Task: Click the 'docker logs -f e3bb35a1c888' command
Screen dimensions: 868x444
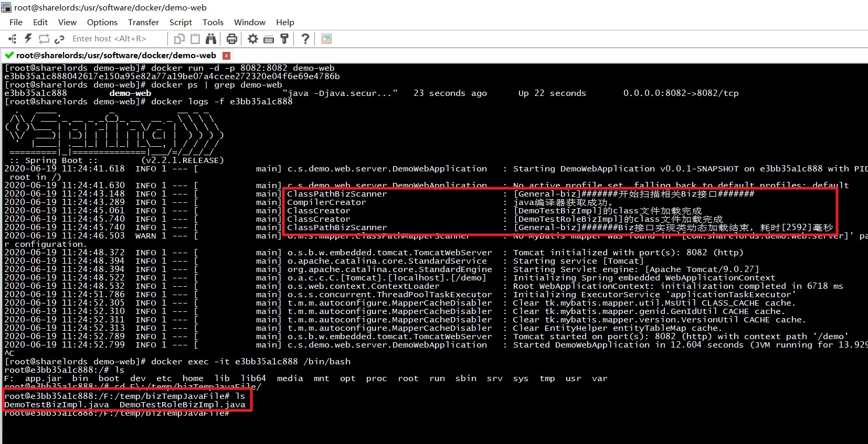Action: pyautogui.click(x=221, y=102)
